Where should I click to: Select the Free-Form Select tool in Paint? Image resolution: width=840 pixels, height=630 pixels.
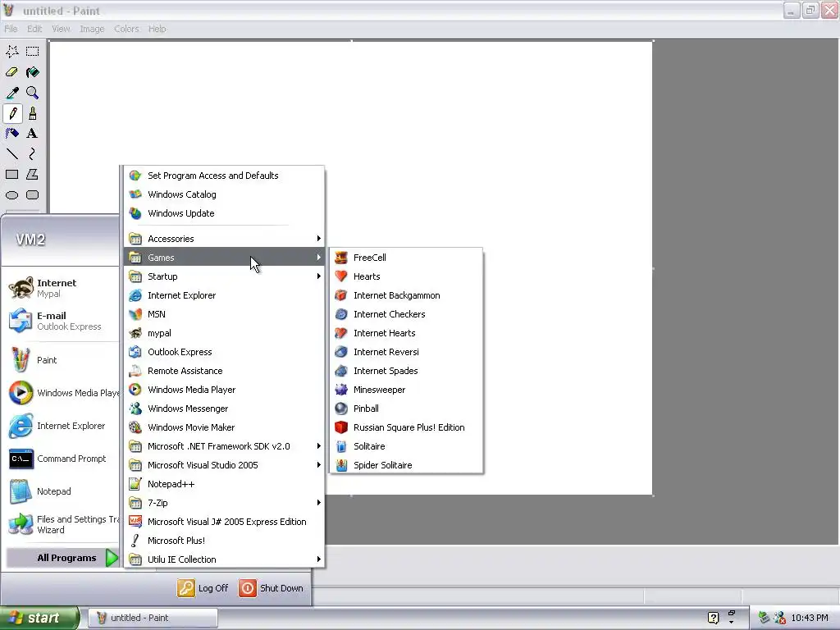[x=11, y=52]
